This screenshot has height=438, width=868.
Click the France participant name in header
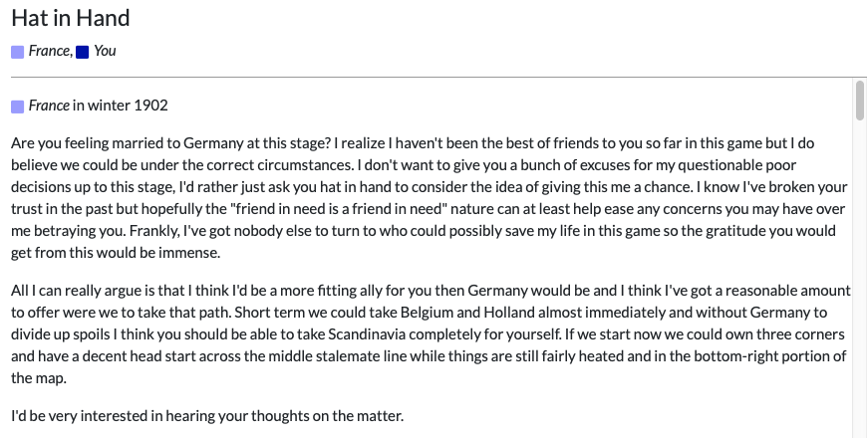[49, 51]
